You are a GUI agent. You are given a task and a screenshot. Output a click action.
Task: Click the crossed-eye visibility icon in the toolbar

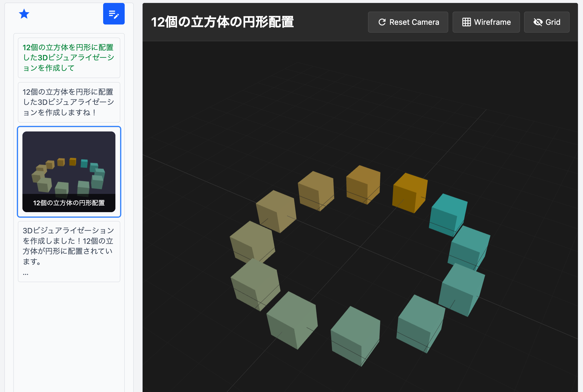[x=538, y=22]
